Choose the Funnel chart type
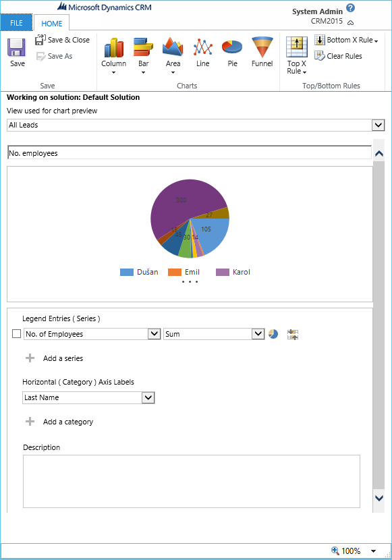This screenshot has height=560, width=392. [x=262, y=47]
